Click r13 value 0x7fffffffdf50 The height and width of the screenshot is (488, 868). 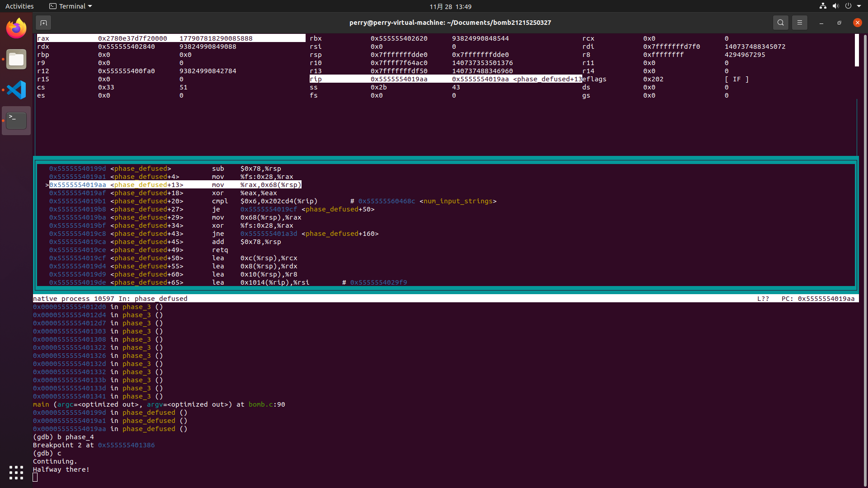point(399,71)
